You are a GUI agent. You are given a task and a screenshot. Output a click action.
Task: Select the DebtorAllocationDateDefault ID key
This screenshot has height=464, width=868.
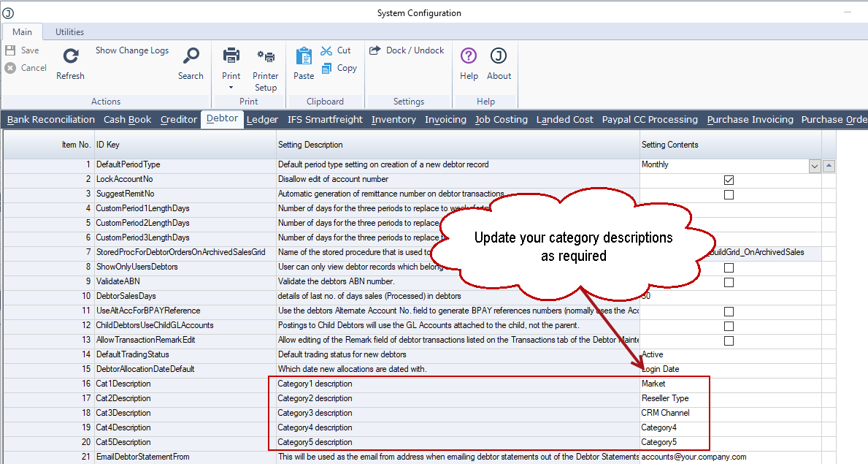click(145, 369)
